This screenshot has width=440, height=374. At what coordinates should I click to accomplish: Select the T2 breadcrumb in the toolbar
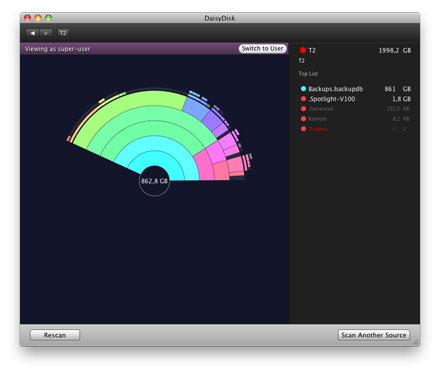[63, 33]
